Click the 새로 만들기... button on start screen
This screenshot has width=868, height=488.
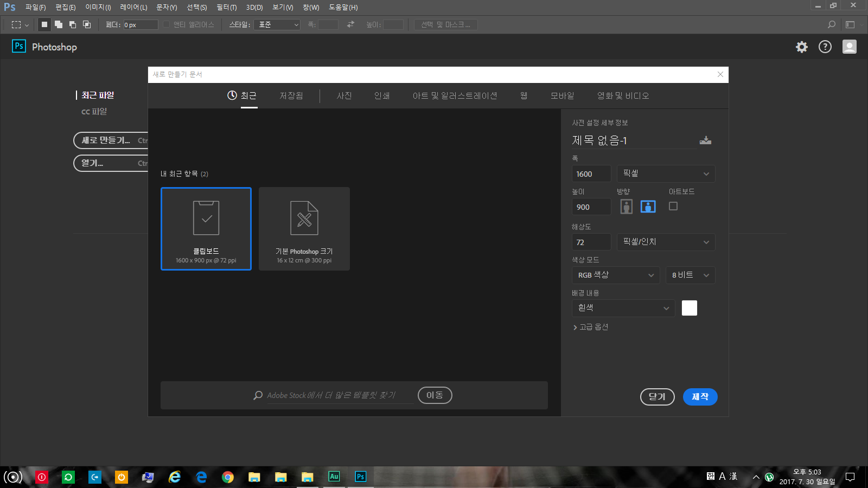[x=111, y=140]
